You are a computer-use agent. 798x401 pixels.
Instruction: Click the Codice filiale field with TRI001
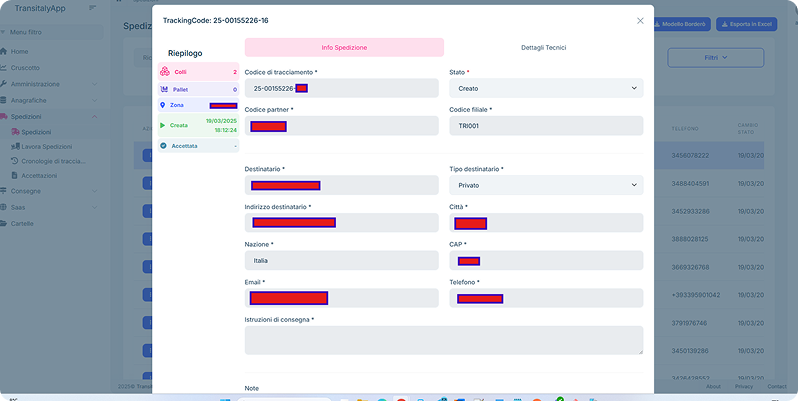[545, 126]
